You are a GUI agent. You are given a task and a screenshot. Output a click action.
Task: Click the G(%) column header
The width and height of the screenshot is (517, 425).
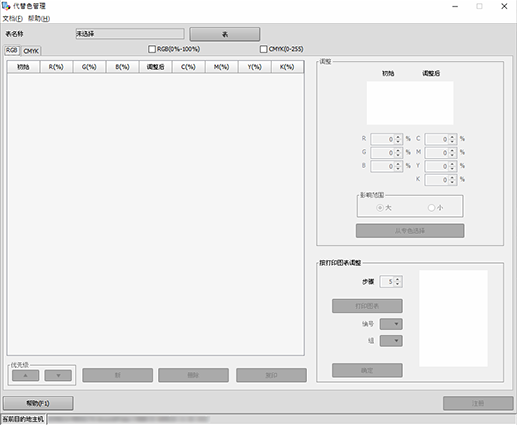pos(89,67)
